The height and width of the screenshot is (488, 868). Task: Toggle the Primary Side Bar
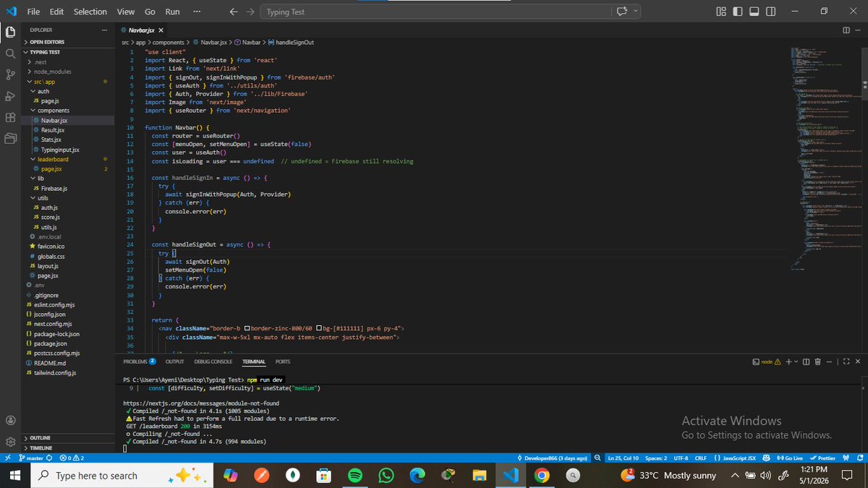[738, 12]
